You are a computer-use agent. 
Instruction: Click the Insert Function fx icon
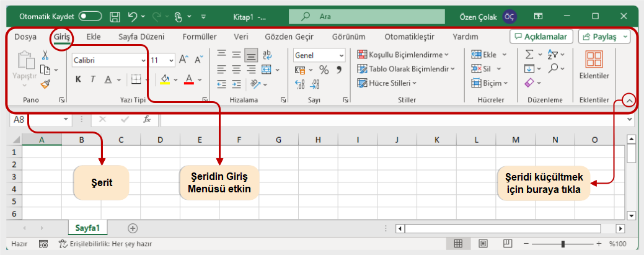click(147, 119)
